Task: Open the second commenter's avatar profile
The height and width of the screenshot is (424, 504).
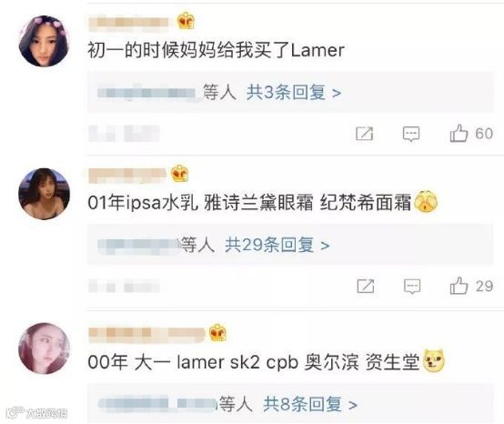Action: tap(44, 194)
